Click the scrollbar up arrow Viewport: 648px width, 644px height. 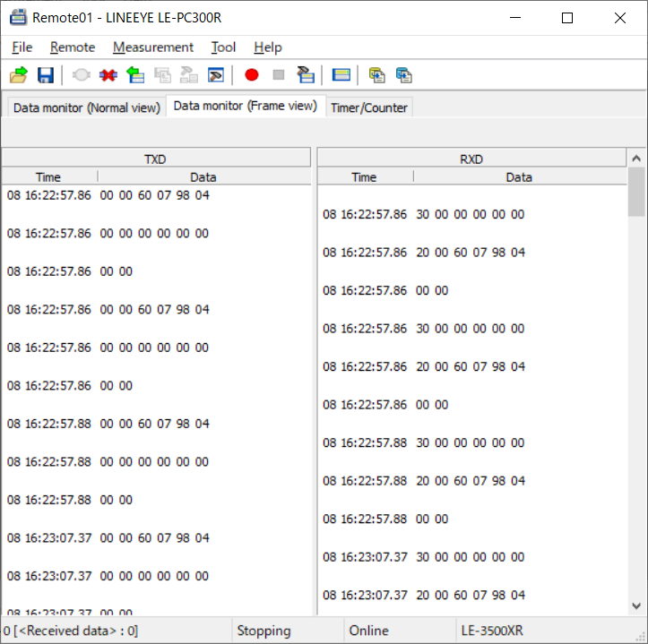tap(636, 159)
